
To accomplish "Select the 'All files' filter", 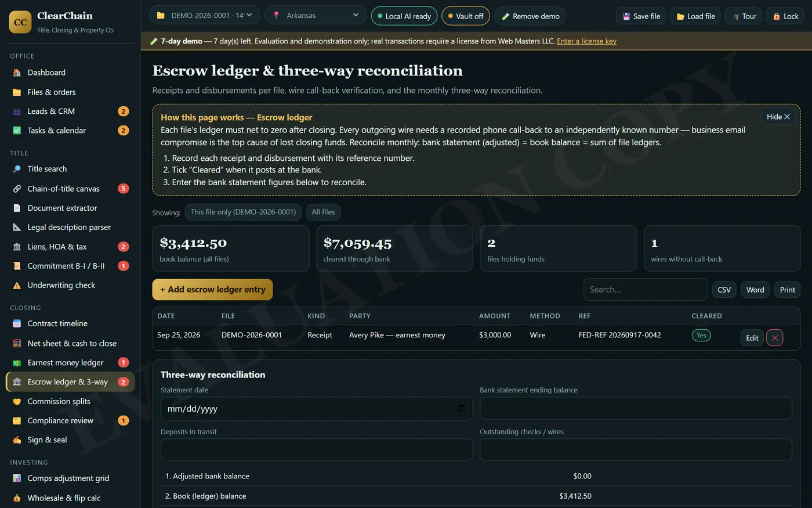I will [324, 212].
